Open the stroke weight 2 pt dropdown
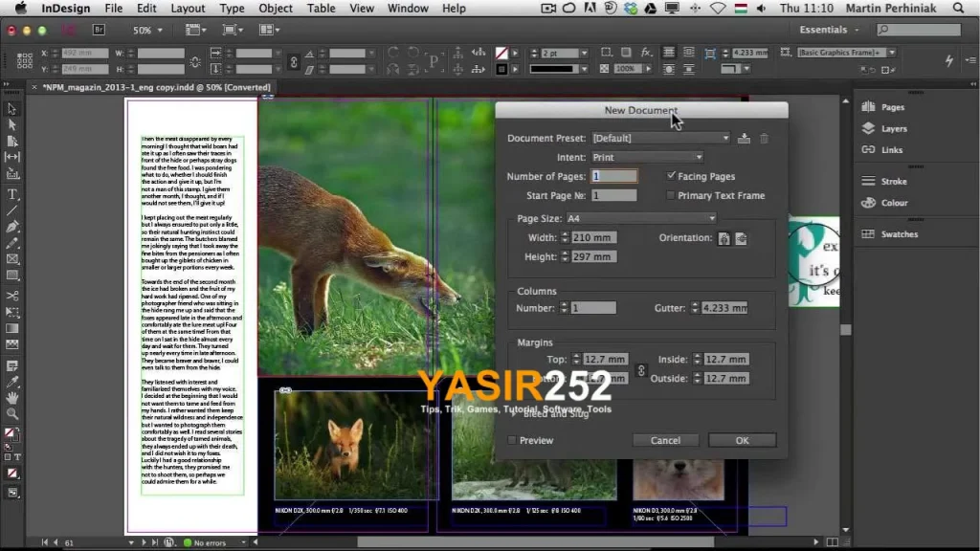The image size is (980, 551). 584,54
